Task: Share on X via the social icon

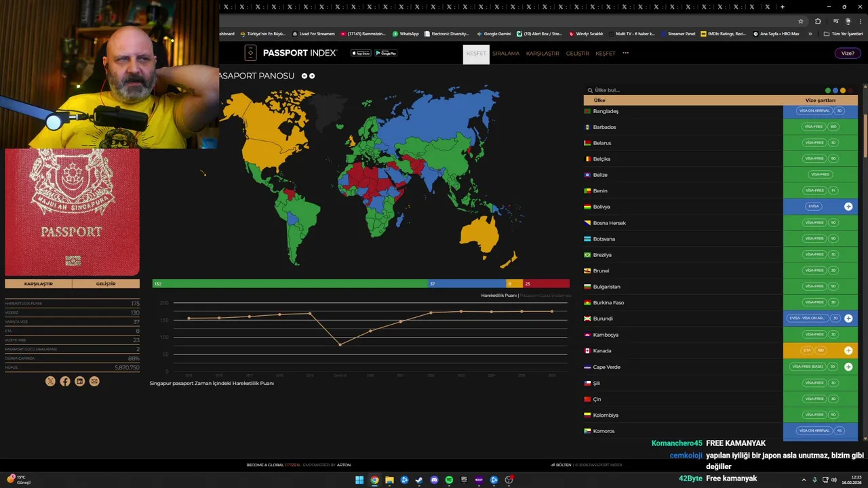Action: click(x=50, y=381)
